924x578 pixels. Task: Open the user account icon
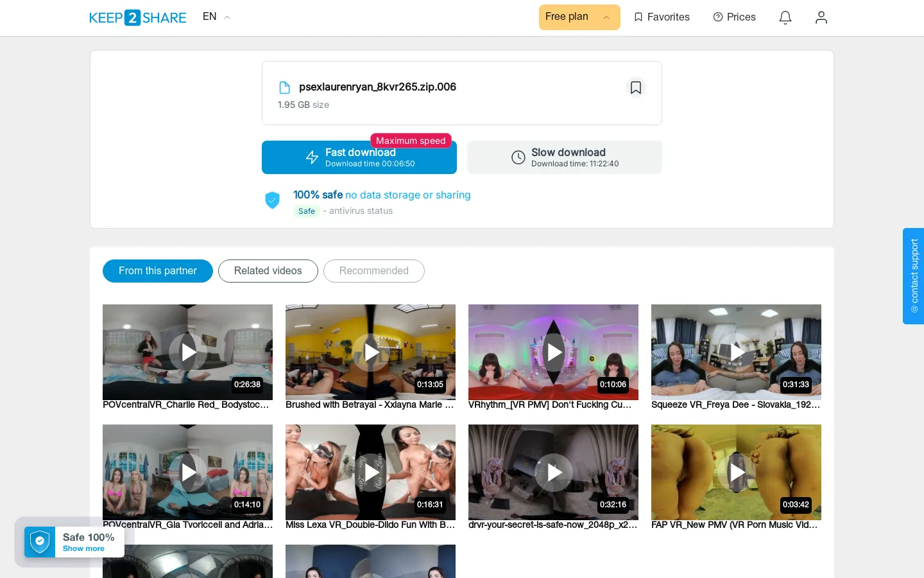click(x=821, y=17)
